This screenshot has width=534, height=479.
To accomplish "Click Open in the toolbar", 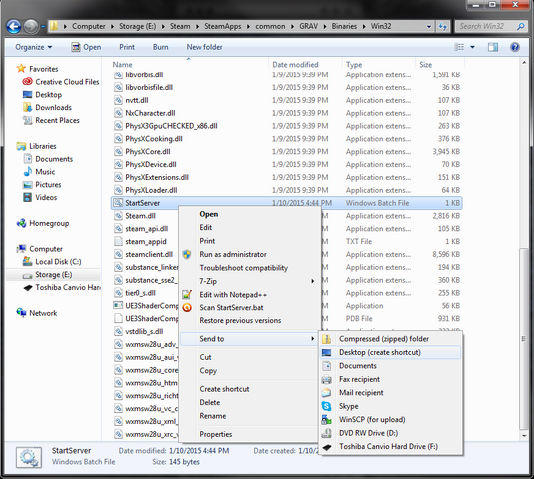I will tap(86, 47).
